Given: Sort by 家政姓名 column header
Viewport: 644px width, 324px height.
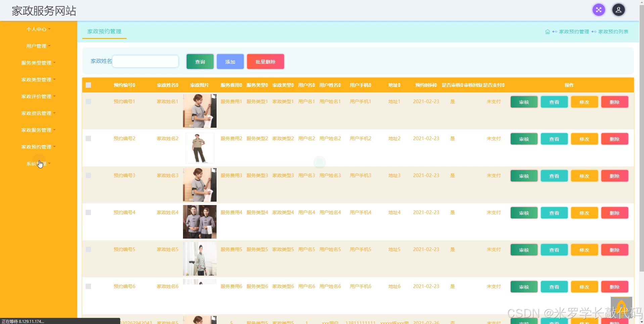Looking at the screenshot, I should coord(168,85).
